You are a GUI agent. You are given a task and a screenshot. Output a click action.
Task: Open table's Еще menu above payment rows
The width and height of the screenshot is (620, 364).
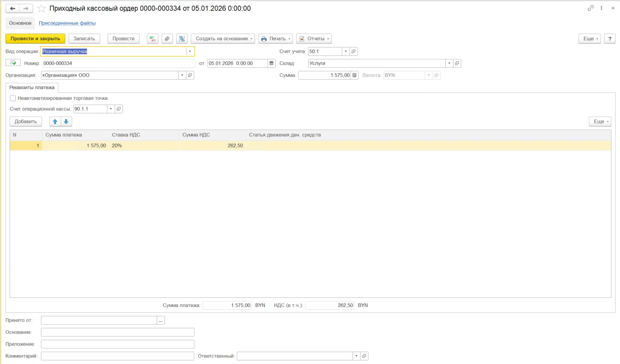point(600,121)
